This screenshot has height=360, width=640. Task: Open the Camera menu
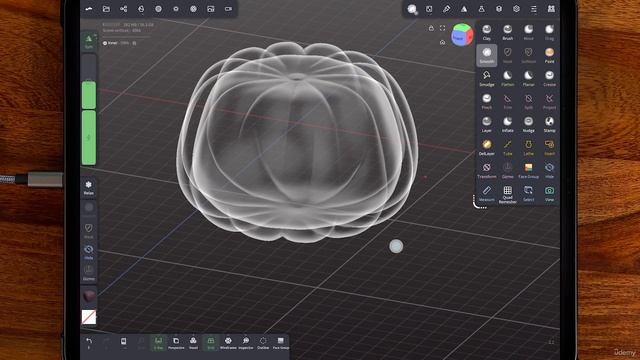(x=228, y=9)
